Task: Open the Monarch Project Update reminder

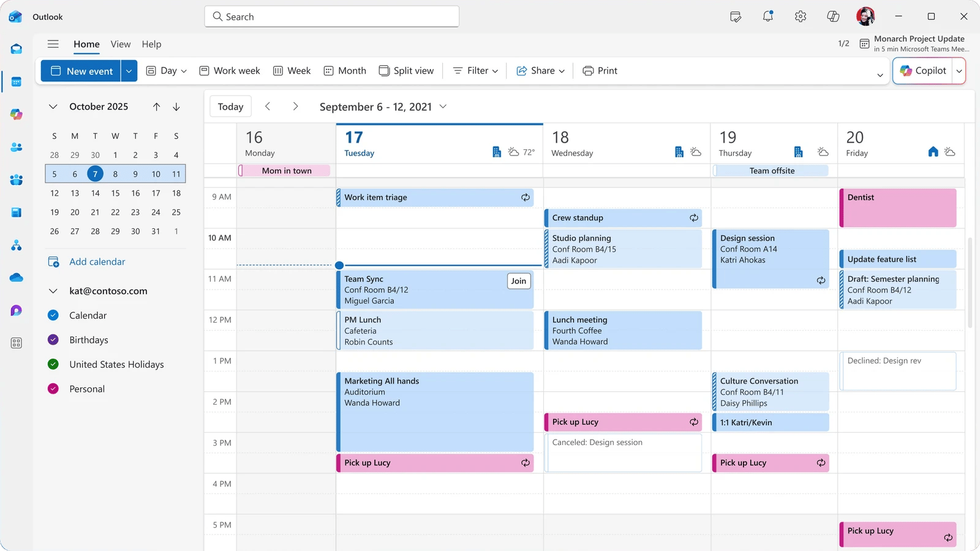Action: 913,43
